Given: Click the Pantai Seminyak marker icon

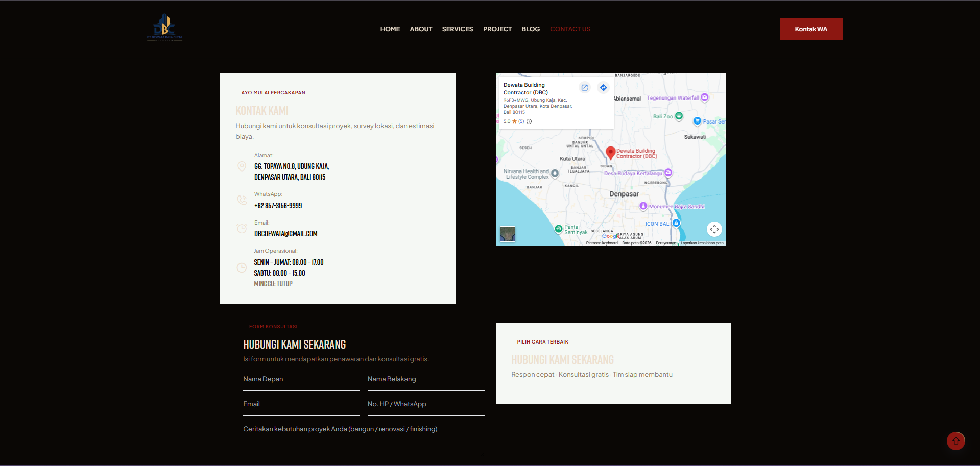Looking at the screenshot, I should [x=559, y=229].
